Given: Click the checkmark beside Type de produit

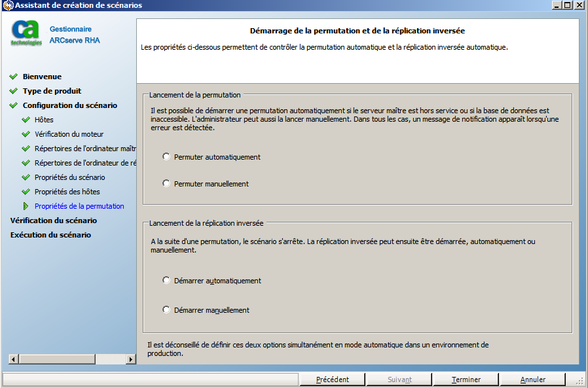Looking at the screenshot, I should (14, 91).
